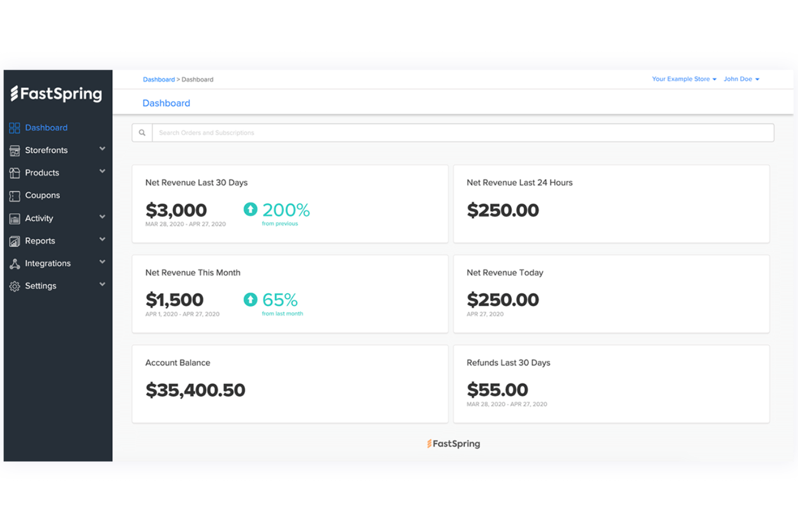Click Coupons in the navigation menu
The image size is (798, 532).
42,195
